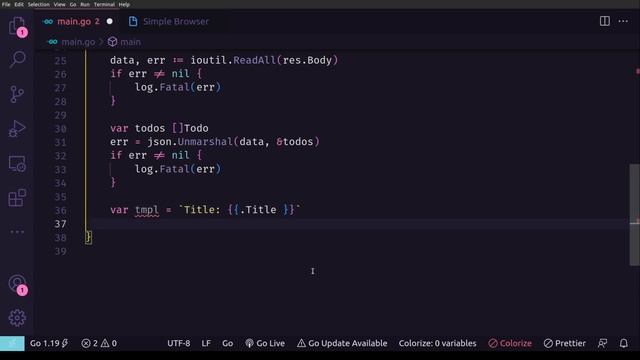Click the remote window indicator in status bar
The width and height of the screenshot is (640, 360).
(12, 343)
